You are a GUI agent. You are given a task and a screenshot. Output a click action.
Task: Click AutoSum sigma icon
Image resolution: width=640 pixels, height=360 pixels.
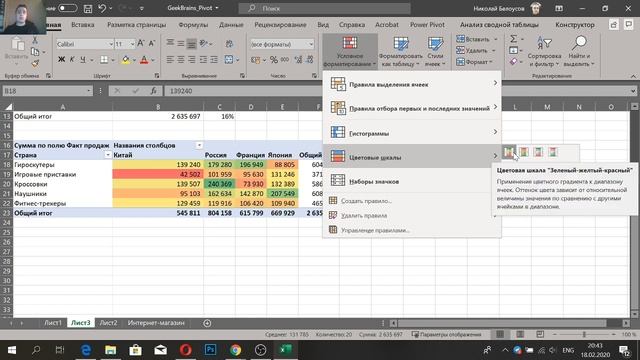pos(513,39)
